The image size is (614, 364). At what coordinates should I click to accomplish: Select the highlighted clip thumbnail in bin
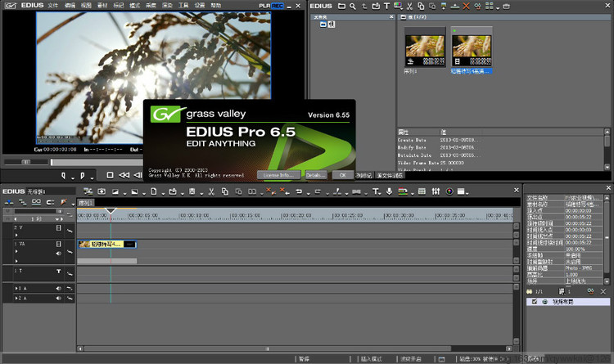point(472,51)
